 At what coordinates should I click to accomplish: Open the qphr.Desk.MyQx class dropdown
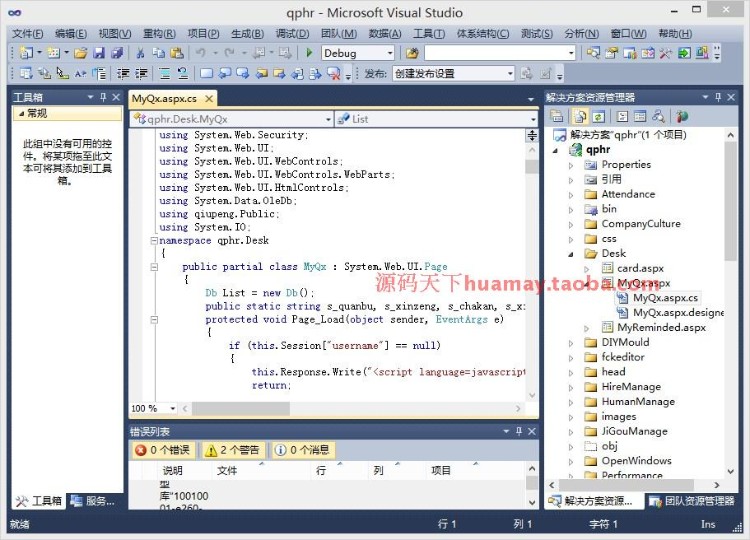tap(328, 119)
